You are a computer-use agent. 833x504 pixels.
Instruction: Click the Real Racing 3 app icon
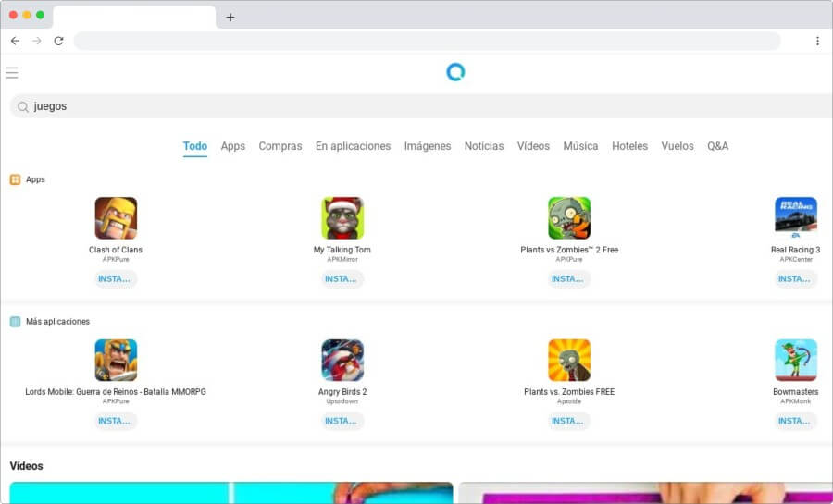(x=795, y=218)
